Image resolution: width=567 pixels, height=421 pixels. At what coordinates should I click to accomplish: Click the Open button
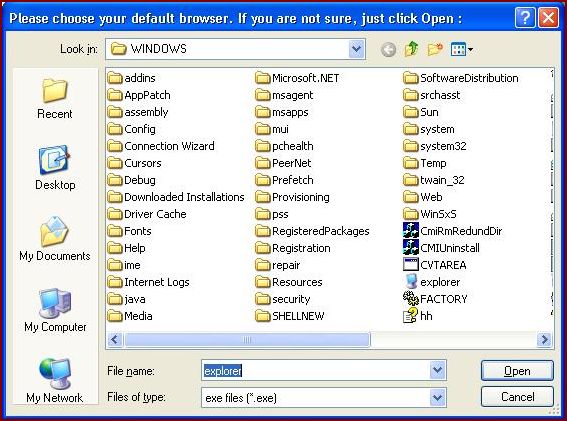click(517, 370)
